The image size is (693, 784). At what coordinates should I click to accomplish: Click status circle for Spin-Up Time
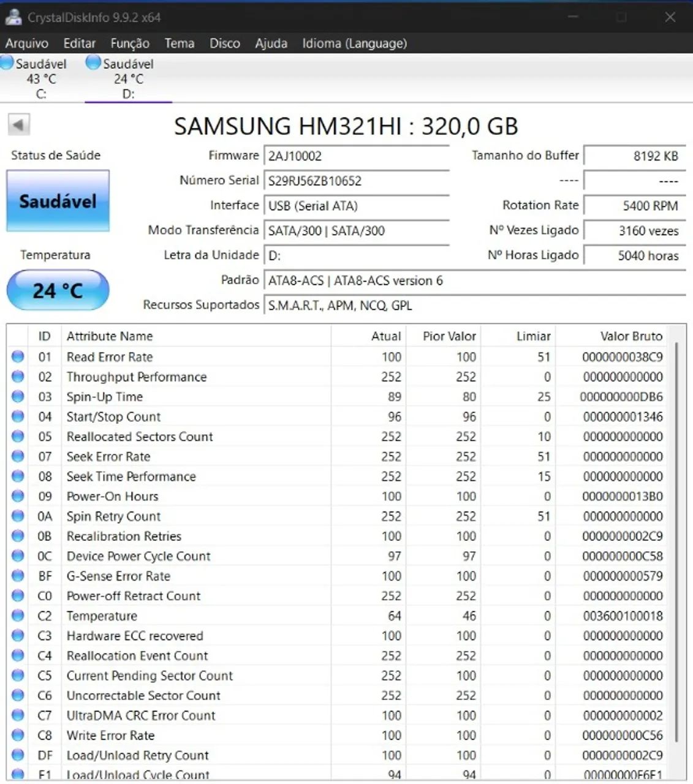point(18,396)
